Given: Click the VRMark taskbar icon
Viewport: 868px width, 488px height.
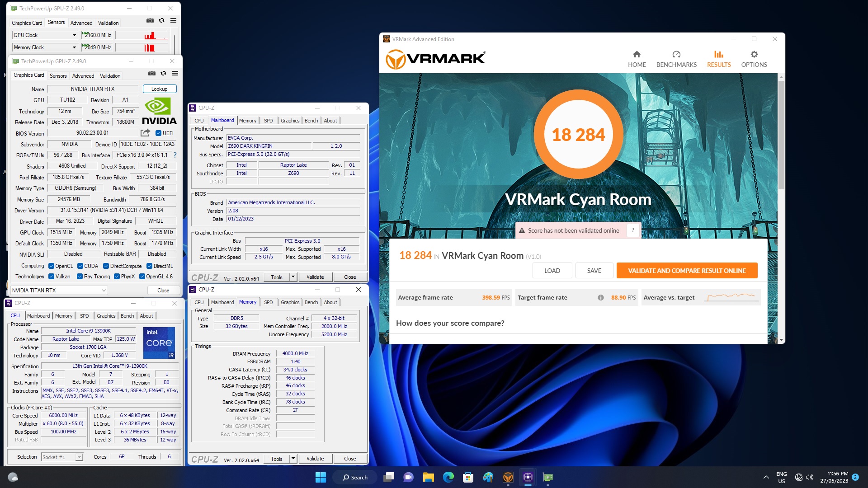Looking at the screenshot, I should pos(508,477).
